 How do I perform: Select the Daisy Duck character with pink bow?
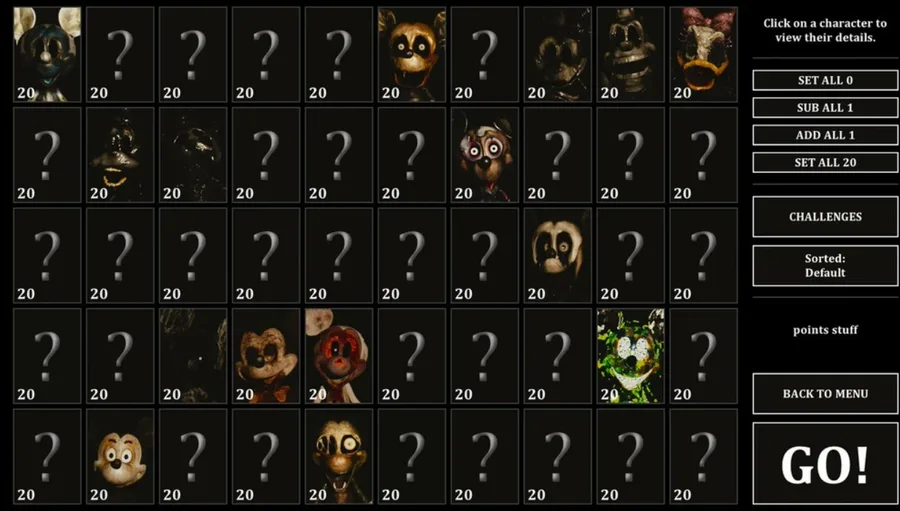(703, 55)
